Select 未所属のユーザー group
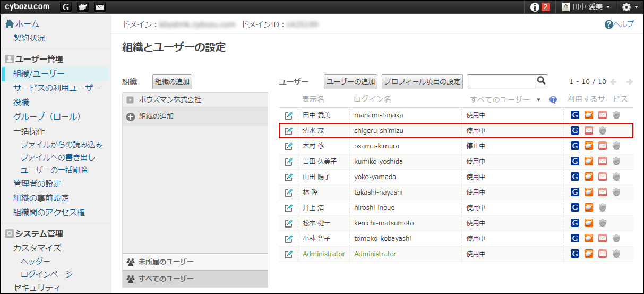 [195, 262]
